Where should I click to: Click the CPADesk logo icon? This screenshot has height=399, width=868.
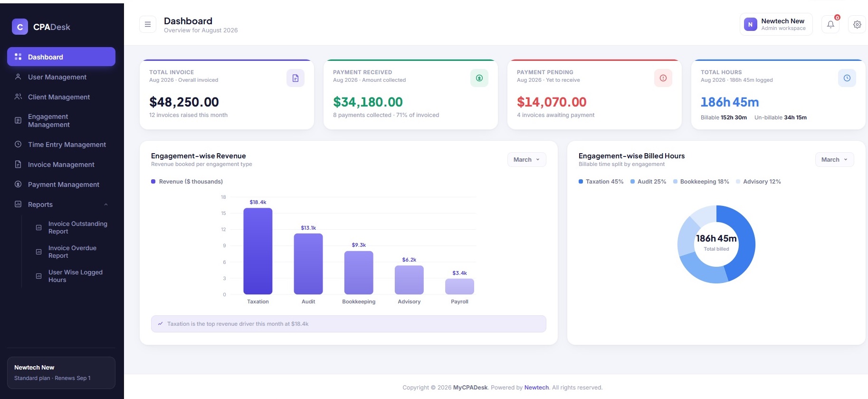pyautogui.click(x=20, y=27)
